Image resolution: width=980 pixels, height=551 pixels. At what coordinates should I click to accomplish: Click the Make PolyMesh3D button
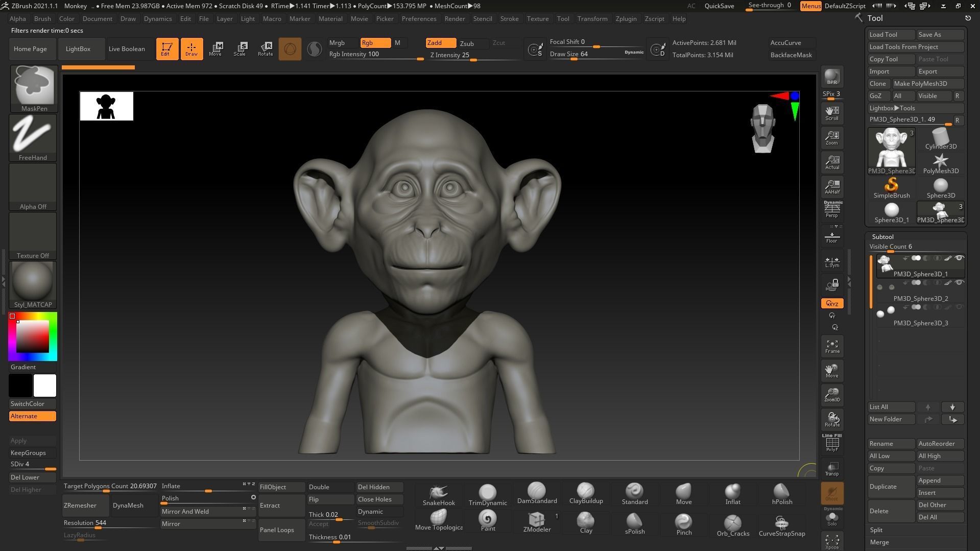927,84
